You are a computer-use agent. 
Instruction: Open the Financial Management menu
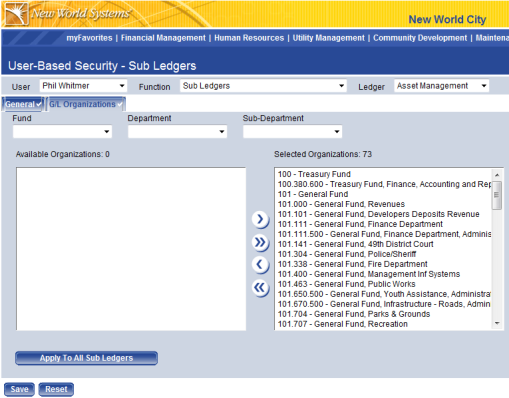pyautogui.click(x=163, y=38)
